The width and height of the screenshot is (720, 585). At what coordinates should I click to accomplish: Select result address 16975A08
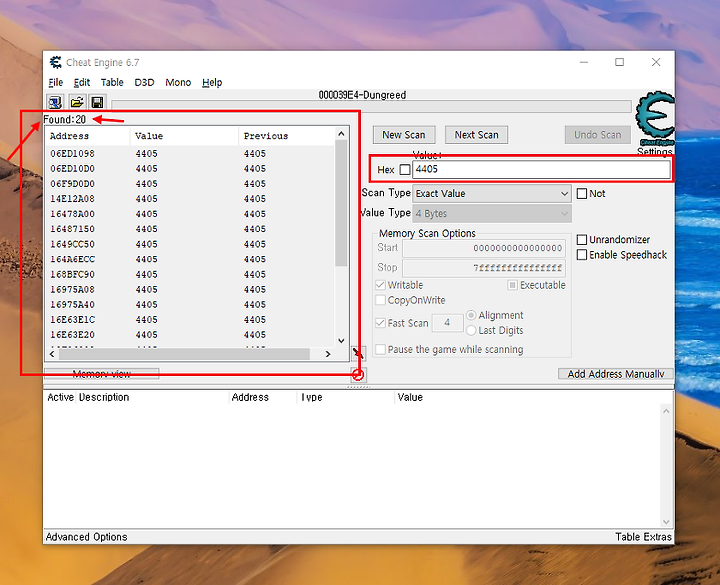point(72,289)
